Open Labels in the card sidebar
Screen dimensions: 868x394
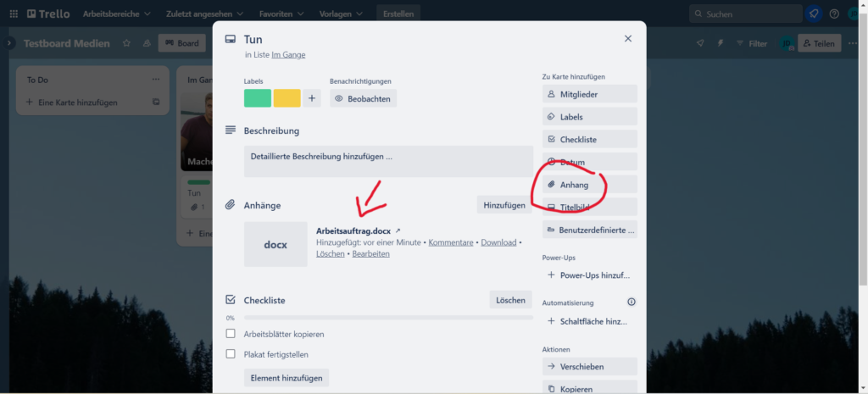(590, 117)
